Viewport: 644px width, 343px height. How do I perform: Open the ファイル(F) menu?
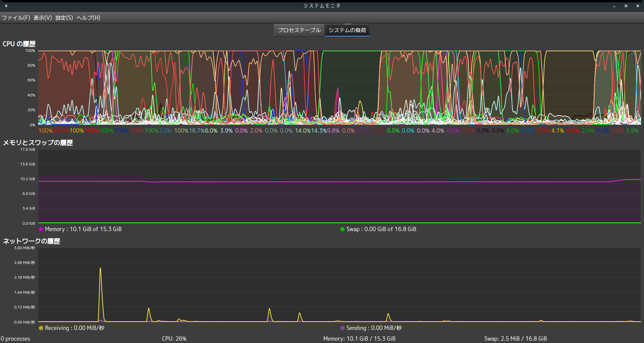(x=16, y=18)
